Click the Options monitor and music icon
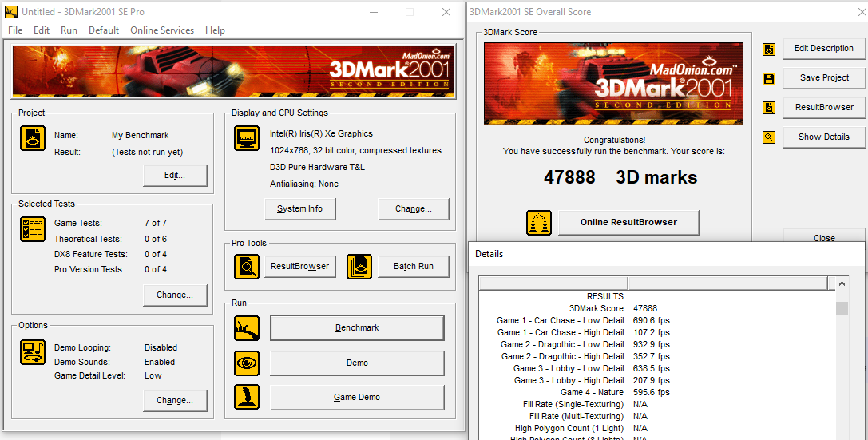This screenshot has height=440, width=868. click(x=33, y=352)
